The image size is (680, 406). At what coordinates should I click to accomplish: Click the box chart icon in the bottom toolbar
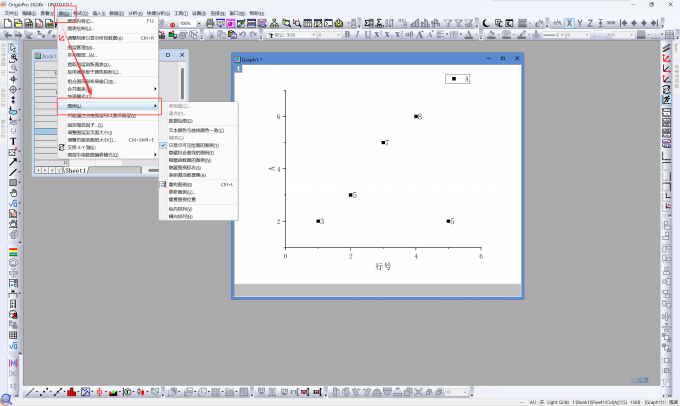pos(99,393)
